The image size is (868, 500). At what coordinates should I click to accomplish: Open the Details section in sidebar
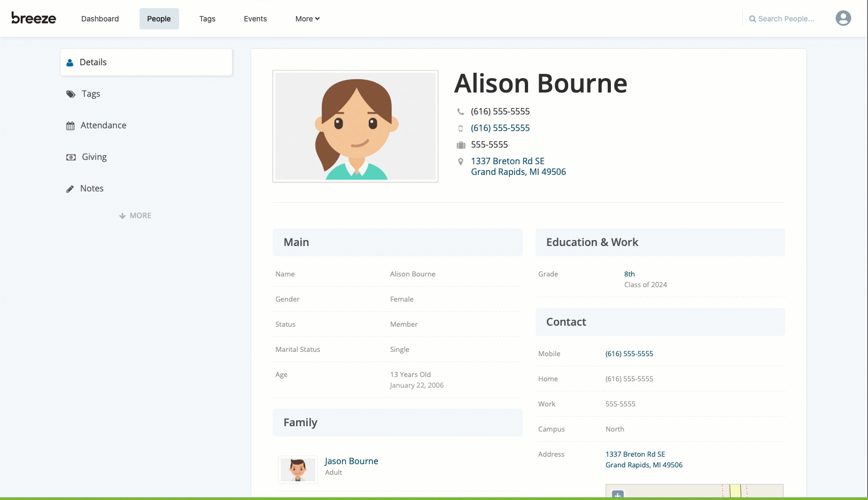pyautogui.click(x=146, y=62)
